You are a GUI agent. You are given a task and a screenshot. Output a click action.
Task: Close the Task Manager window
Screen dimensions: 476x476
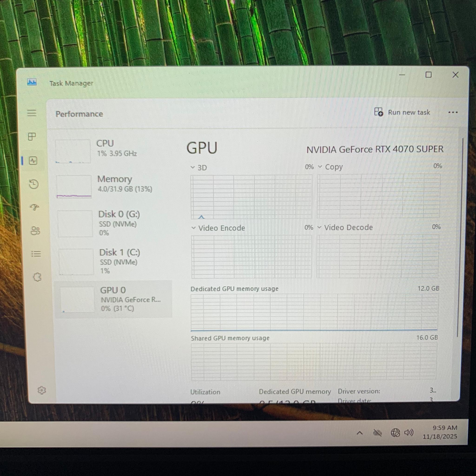[x=455, y=75]
